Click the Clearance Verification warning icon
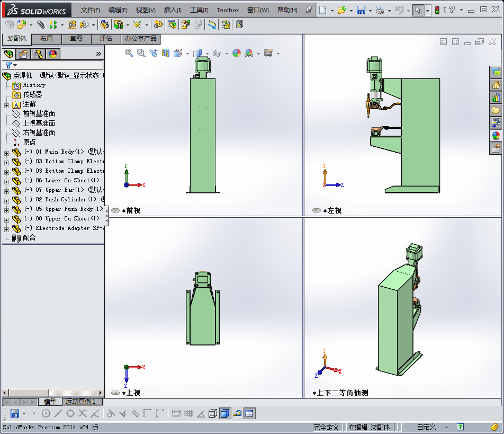 226,24
